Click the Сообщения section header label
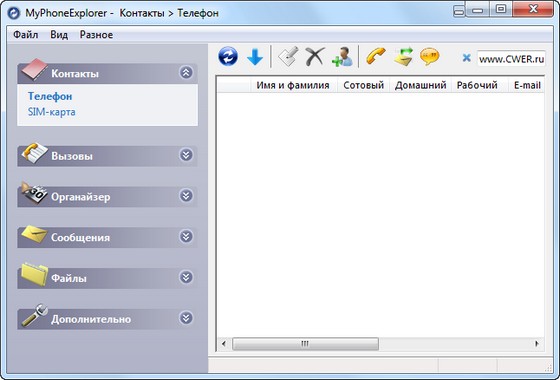The height and width of the screenshot is (380, 560). coord(80,238)
